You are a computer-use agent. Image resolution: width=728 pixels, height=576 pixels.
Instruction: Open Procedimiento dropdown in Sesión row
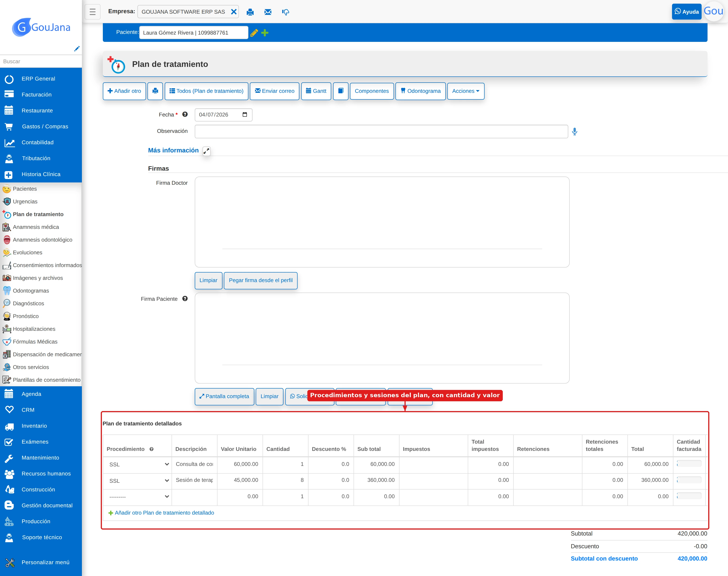pos(139,480)
